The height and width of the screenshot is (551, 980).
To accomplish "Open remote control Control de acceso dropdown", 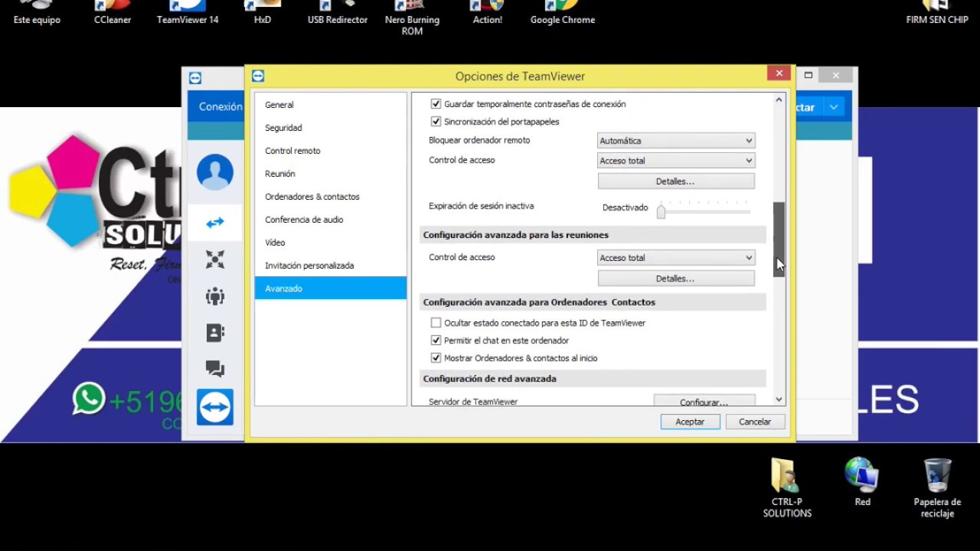I will [676, 161].
